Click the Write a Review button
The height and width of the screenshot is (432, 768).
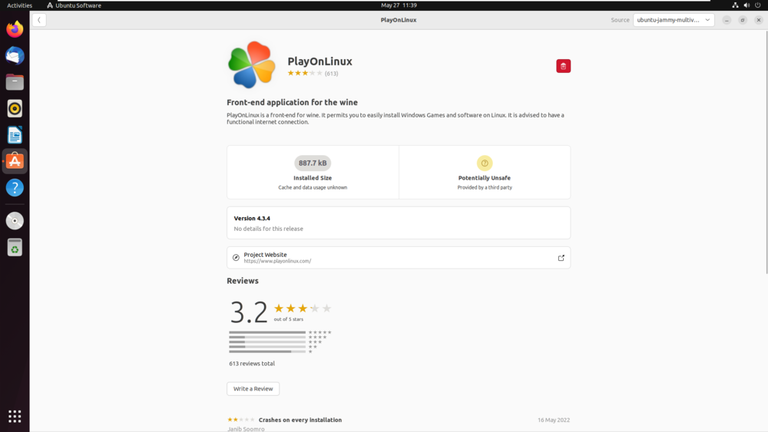tap(253, 389)
